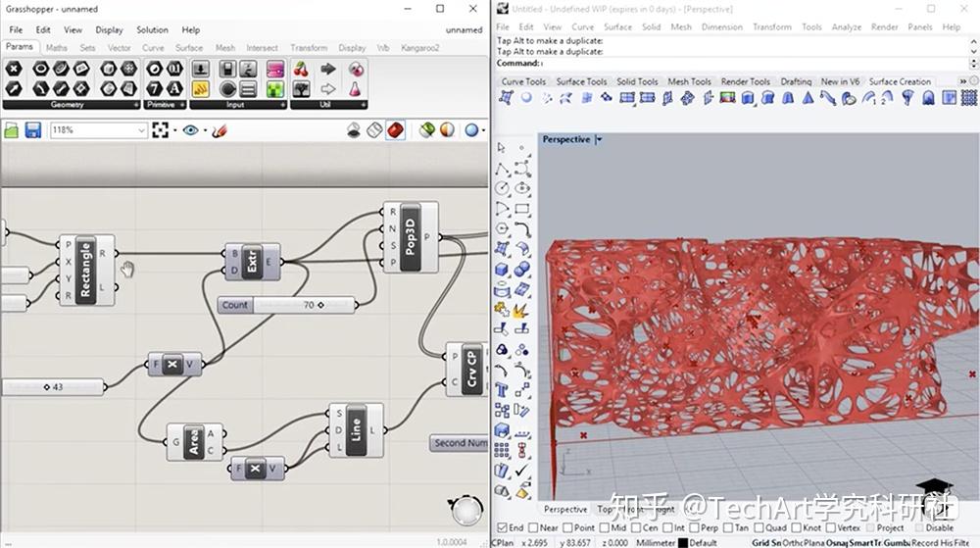The height and width of the screenshot is (548, 980).
Task: Click the Rhino checkmark icon in sidebar
Action: (x=522, y=471)
